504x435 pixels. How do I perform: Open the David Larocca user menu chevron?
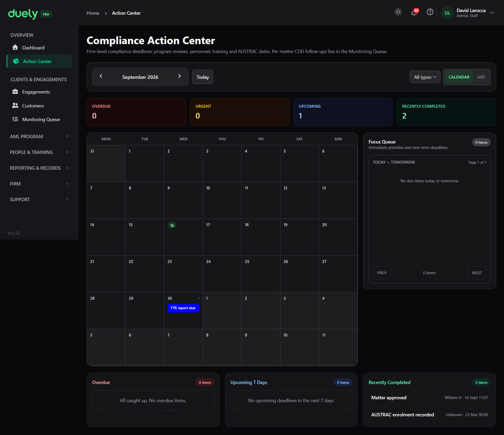pyautogui.click(x=492, y=13)
